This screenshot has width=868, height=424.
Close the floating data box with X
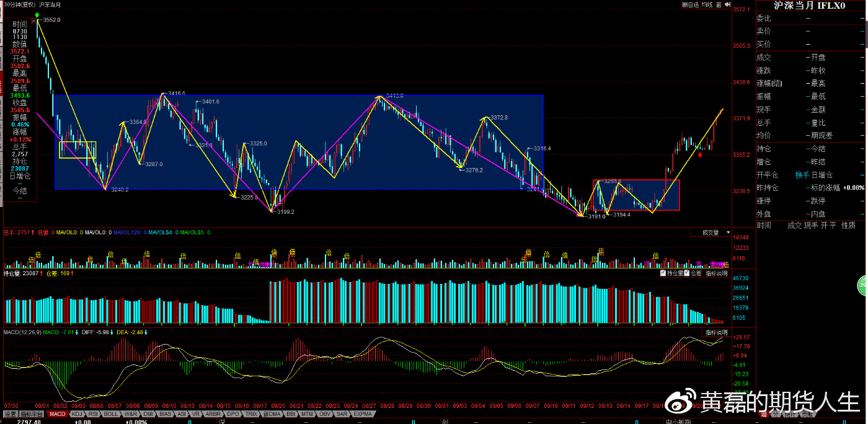click(33, 20)
